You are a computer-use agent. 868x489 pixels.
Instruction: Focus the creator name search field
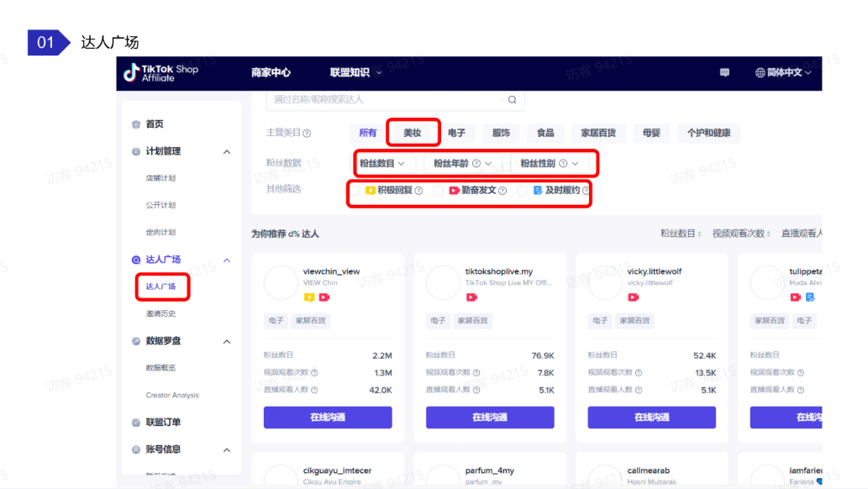[x=387, y=100]
